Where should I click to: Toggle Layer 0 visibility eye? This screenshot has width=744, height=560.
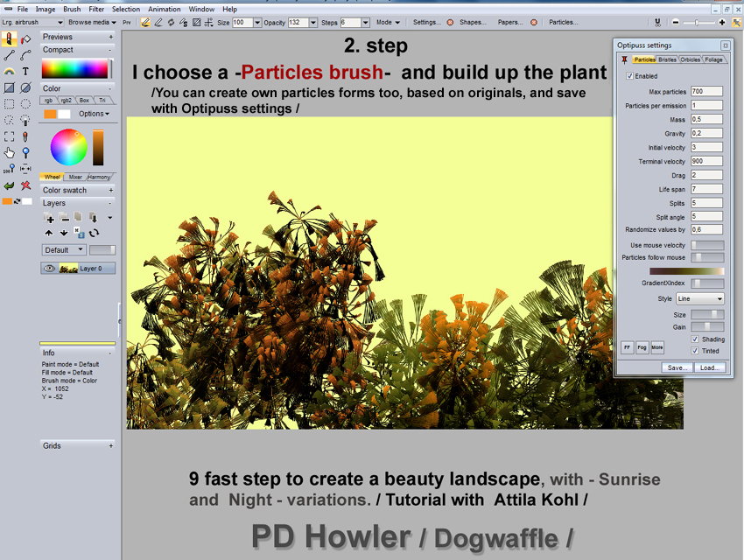[49, 269]
